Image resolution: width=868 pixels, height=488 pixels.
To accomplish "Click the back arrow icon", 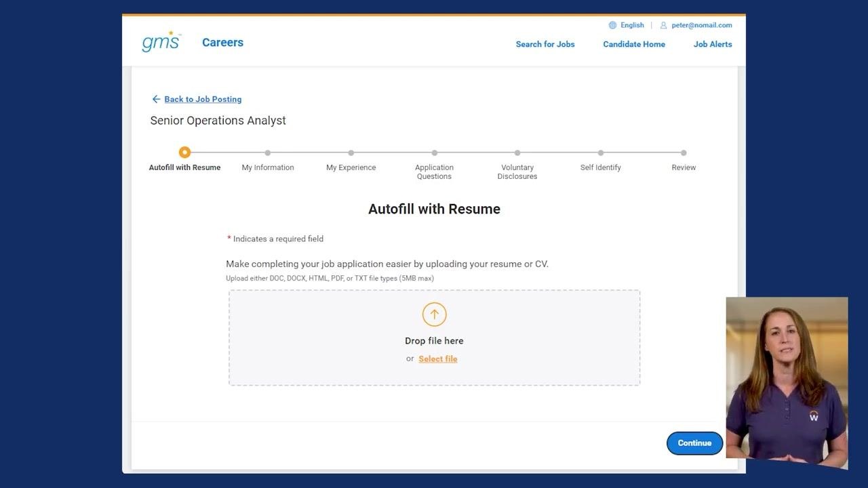I will (156, 99).
